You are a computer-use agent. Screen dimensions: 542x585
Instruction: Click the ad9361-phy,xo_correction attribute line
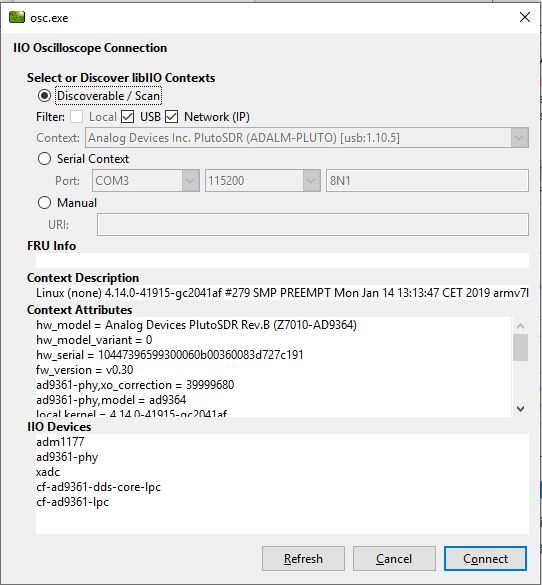tap(135, 385)
